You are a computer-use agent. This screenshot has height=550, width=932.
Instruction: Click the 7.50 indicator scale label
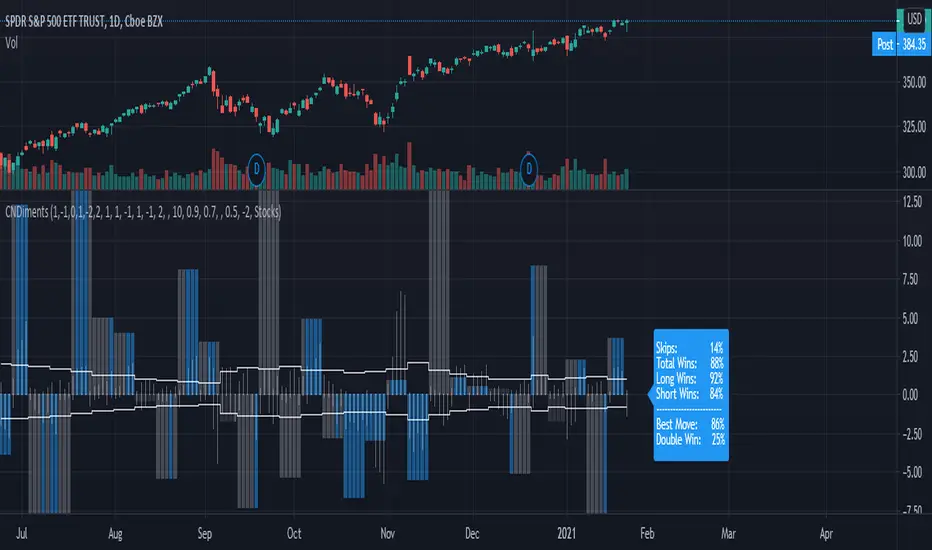910,279
